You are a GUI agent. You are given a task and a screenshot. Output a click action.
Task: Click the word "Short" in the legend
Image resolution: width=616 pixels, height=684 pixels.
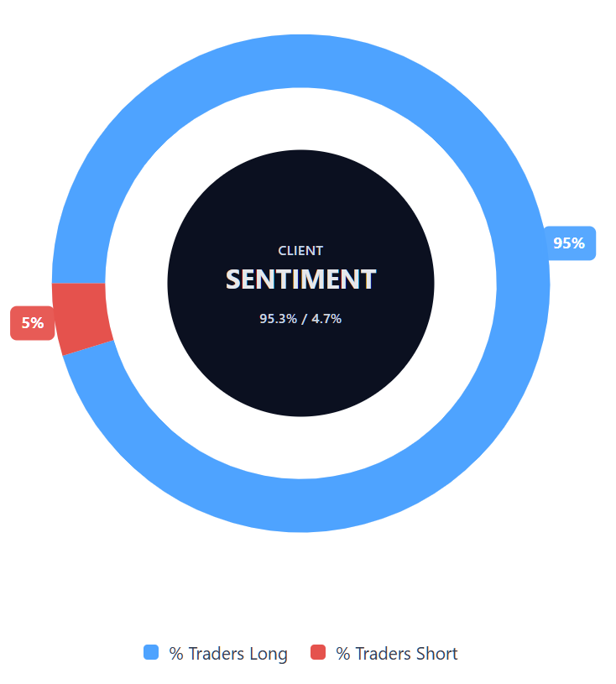(437, 654)
